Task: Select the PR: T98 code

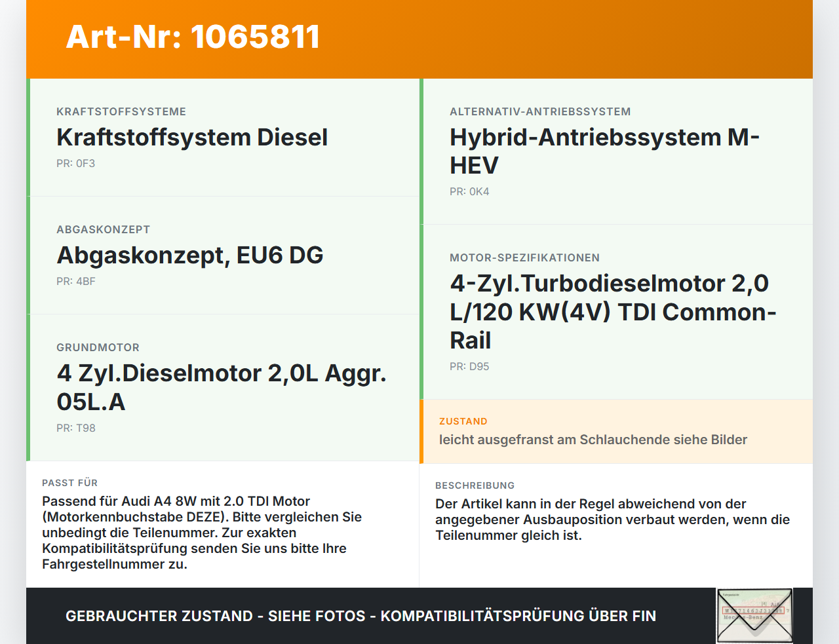Action: [76, 428]
